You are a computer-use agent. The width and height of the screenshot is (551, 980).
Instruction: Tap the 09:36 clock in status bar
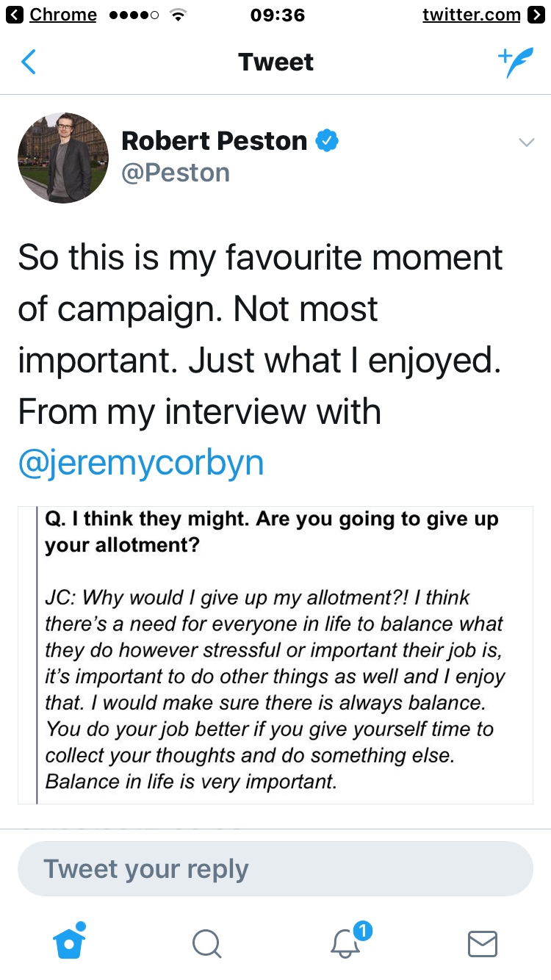tap(277, 15)
